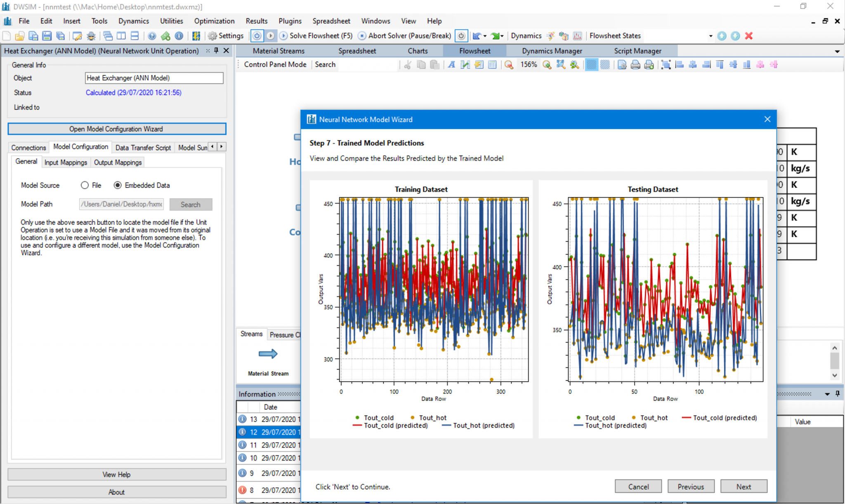Collapse the Information panel with its chevron
Screen dimensions: 845x504
click(827, 394)
